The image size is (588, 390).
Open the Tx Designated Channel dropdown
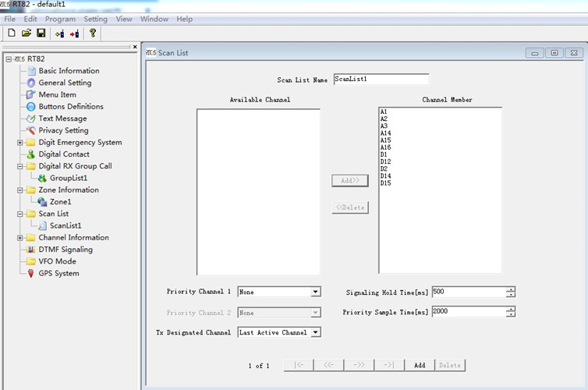[x=316, y=332]
